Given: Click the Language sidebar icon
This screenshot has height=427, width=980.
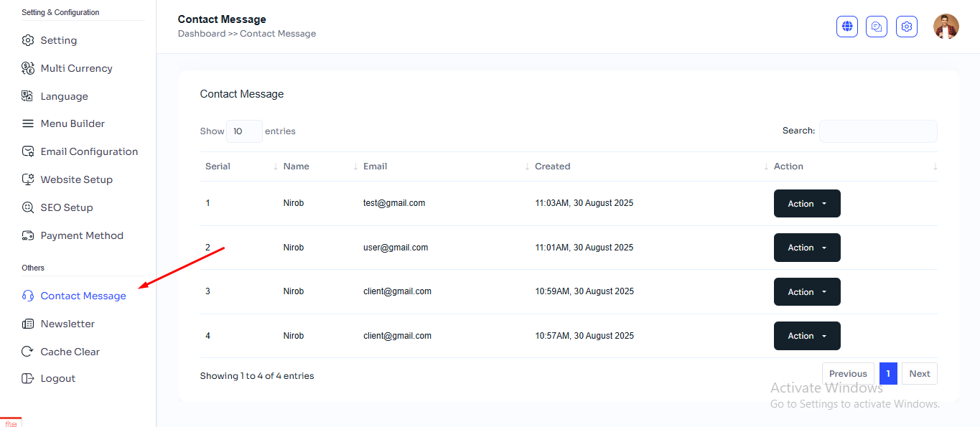Looking at the screenshot, I should pyautogui.click(x=28, y=96).
